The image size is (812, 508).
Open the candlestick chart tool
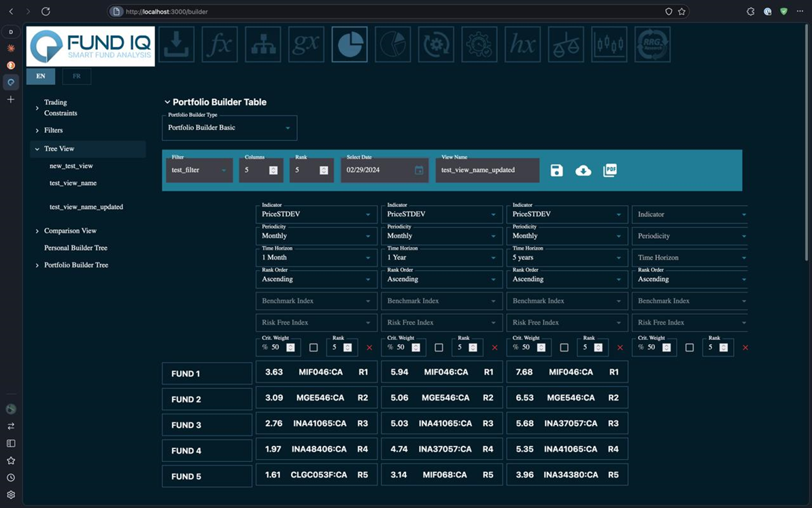coord(609,44)
